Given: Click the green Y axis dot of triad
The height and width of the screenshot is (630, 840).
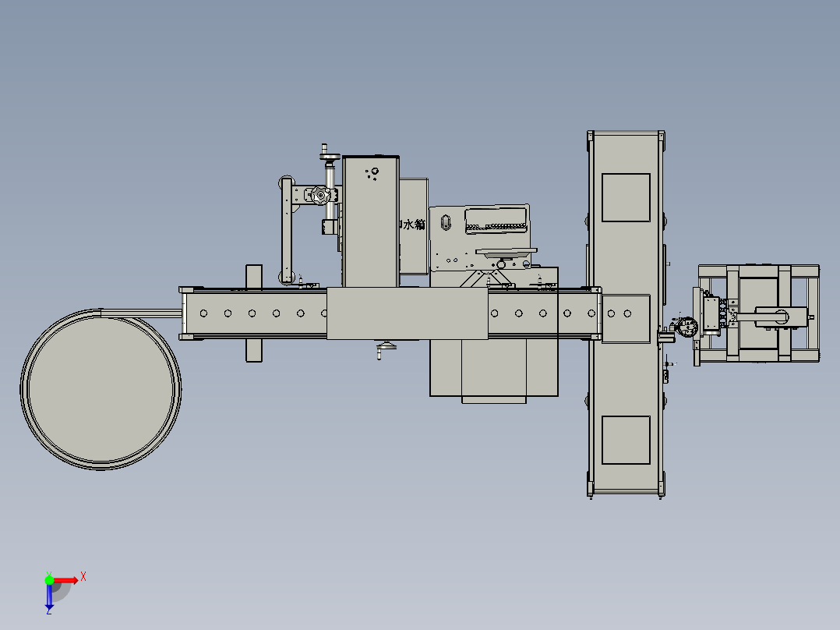Looking at the screenshot, I should [49, 580].
